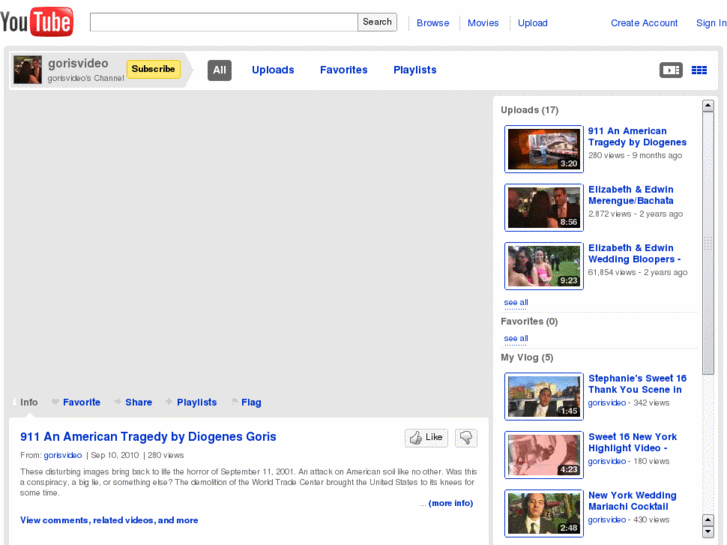Flag this video
Image resolution: width=727 pixels, height=545 pixels.
point(246,402)
